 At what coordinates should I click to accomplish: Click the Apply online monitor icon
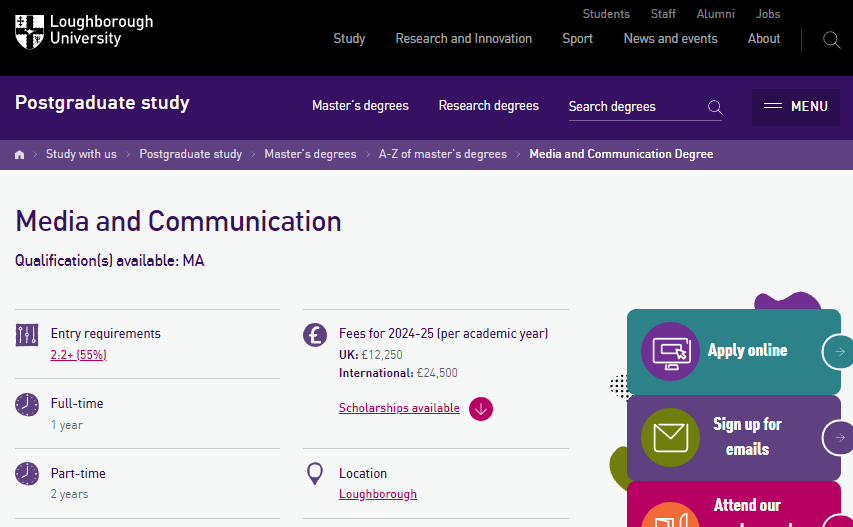(x=670, y=351)
